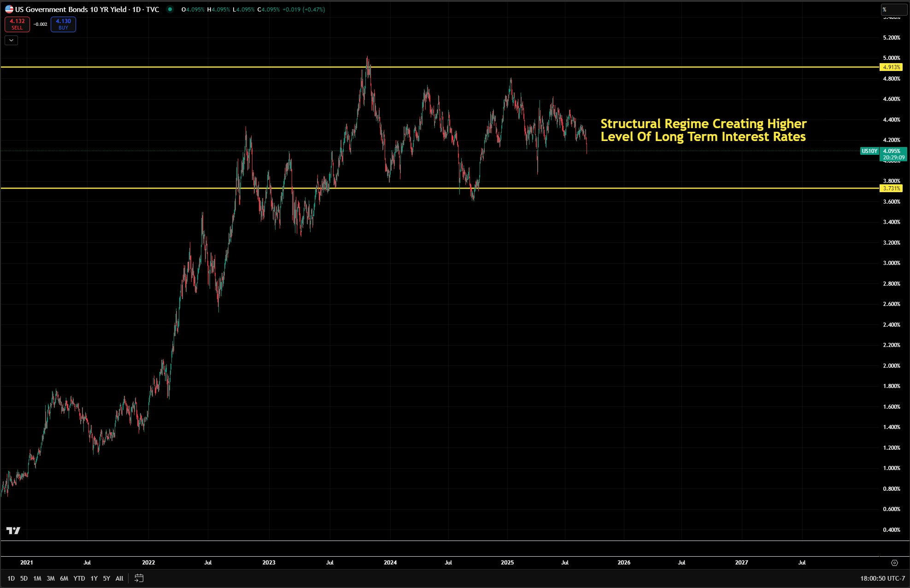Switch to the 6M time range
Viewport: 910px width, 588px height.
[x=64, y=578]
